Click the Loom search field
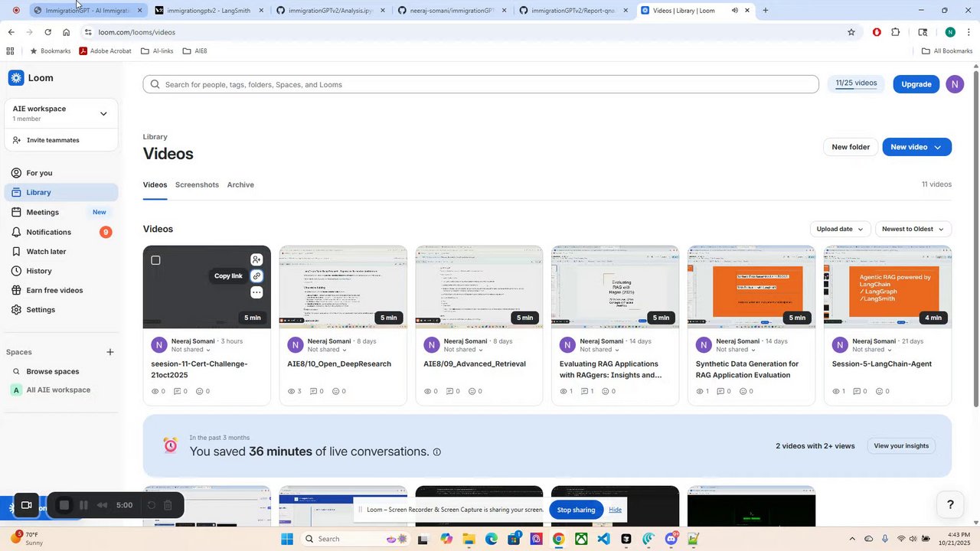This screenshot has width=980, height=551. (x=481, y=84)
